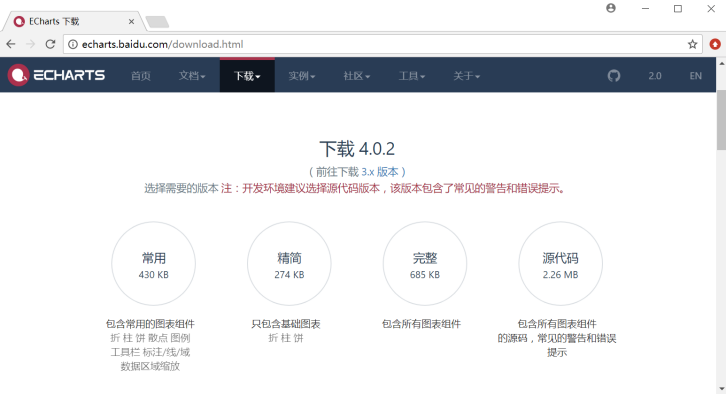Expand the 关于 dropdown menu
Image resolution: width=726 pixels, height=395 pixels.
[x=466, y=75]
